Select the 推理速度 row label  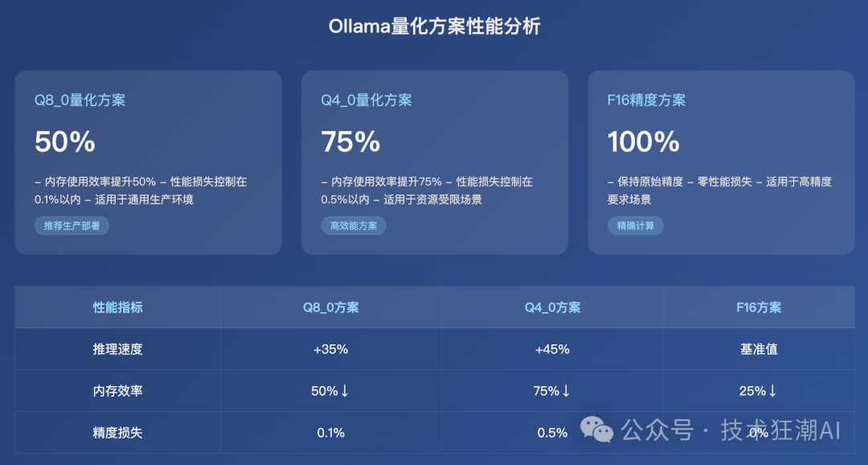pos(117,349)
